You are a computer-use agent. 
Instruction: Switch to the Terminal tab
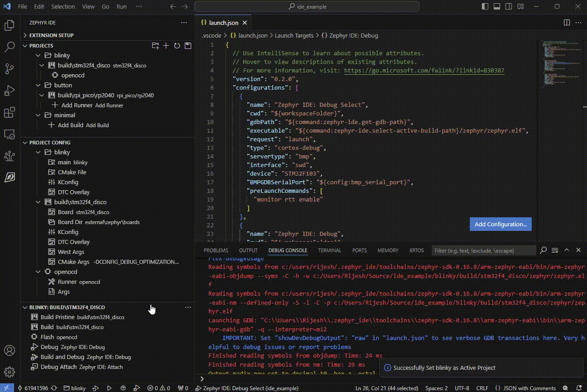point(329,250)
